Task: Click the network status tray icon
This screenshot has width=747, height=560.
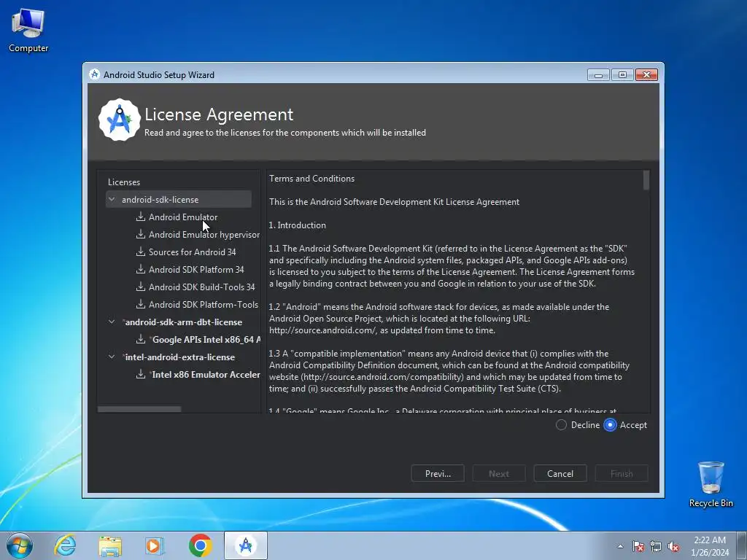Action: [x=656, y=547]
